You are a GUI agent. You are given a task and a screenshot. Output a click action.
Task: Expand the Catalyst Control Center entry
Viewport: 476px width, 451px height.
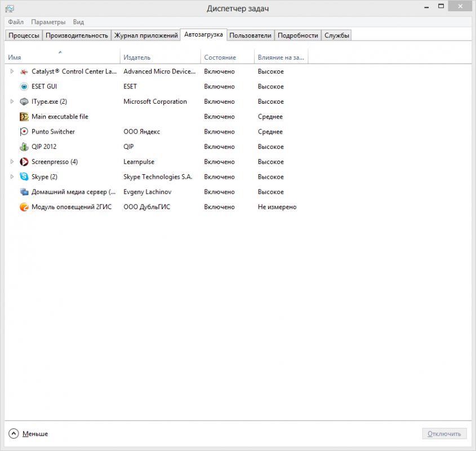(x=12, y=72)
